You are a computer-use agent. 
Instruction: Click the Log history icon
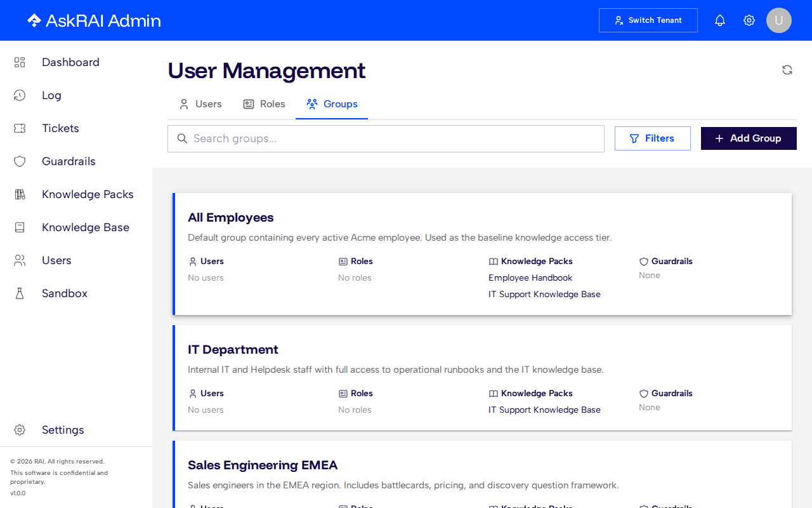tap(20, 95)
